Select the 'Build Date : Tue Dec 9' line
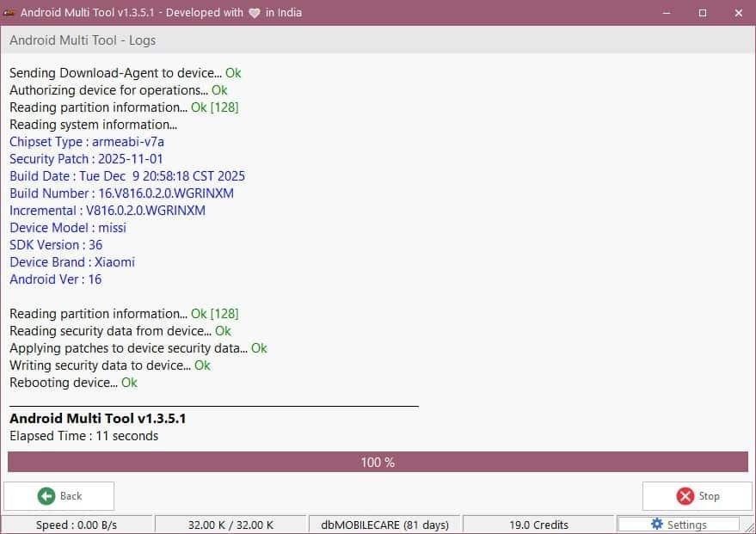The image size is (756, 534). click(127, 176)
